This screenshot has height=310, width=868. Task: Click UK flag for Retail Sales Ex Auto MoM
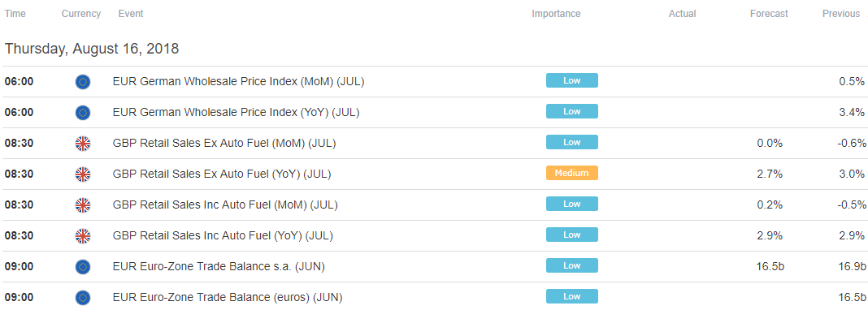82,144
